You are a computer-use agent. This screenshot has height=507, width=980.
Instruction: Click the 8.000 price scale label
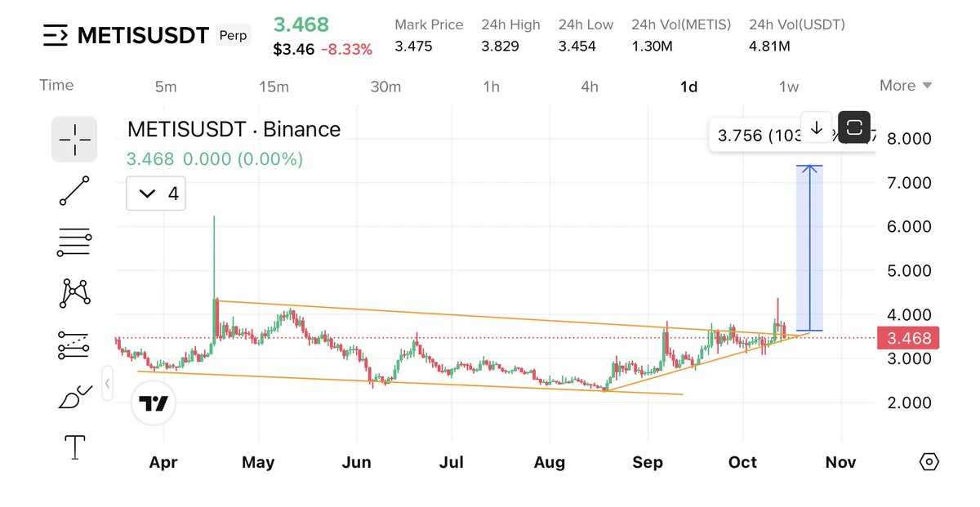click(909, 139)
